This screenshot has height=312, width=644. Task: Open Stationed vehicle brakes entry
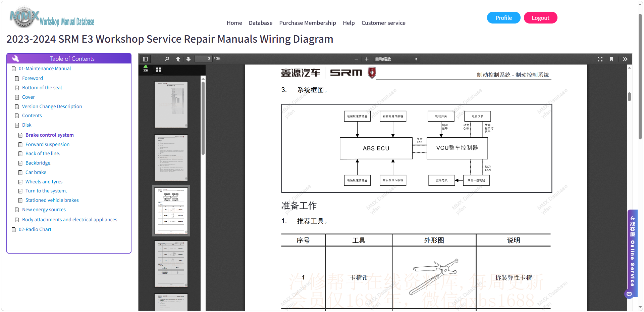coord(52,200)
